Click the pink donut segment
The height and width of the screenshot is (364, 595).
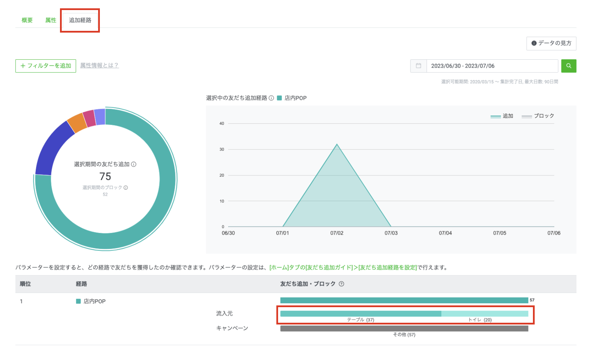point(89,118)
